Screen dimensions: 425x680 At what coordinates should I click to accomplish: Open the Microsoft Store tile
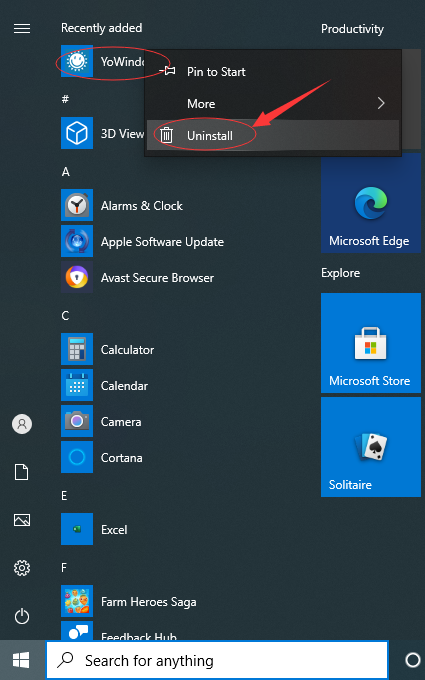click(371, 343)
